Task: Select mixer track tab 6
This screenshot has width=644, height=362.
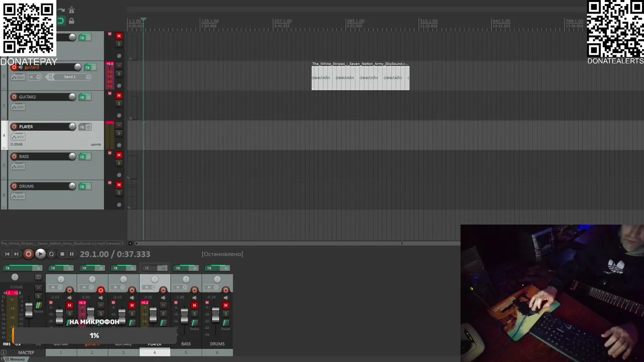Action: (217, 352)
